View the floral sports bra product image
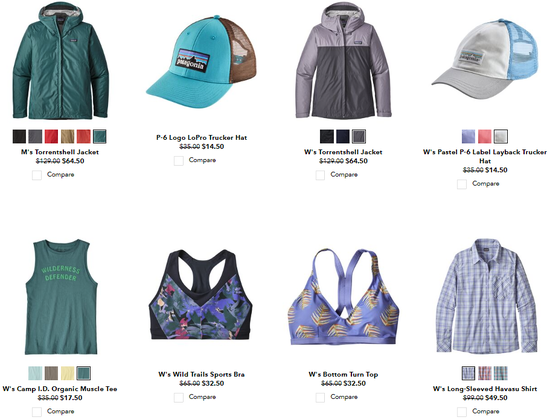 (x=201, y=295)
